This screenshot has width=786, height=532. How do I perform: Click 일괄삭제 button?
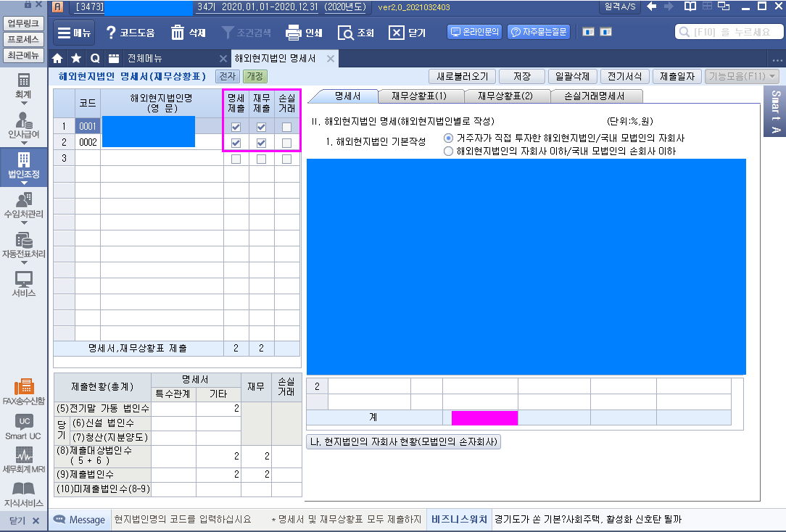(572, 77)
